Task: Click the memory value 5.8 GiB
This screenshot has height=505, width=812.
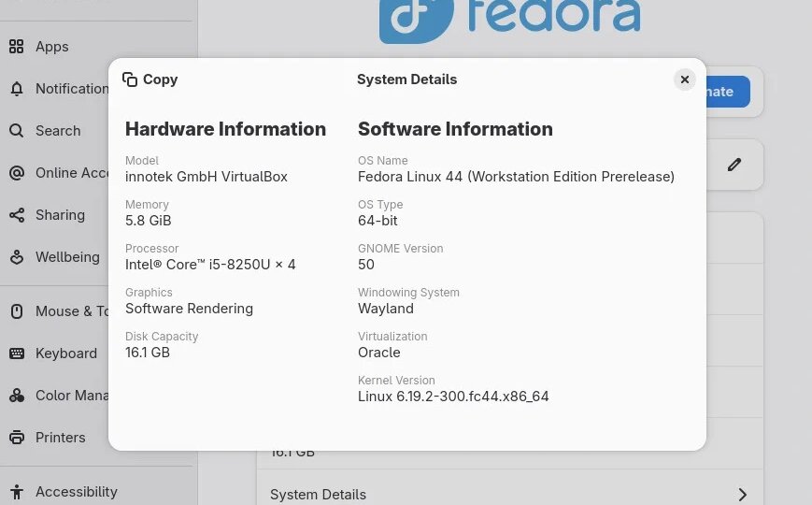Action: click(149, 221)
